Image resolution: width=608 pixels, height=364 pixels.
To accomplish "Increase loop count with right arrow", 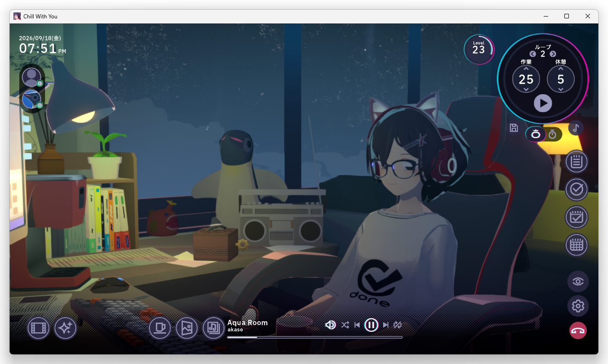I will click(x=553, y=54).
